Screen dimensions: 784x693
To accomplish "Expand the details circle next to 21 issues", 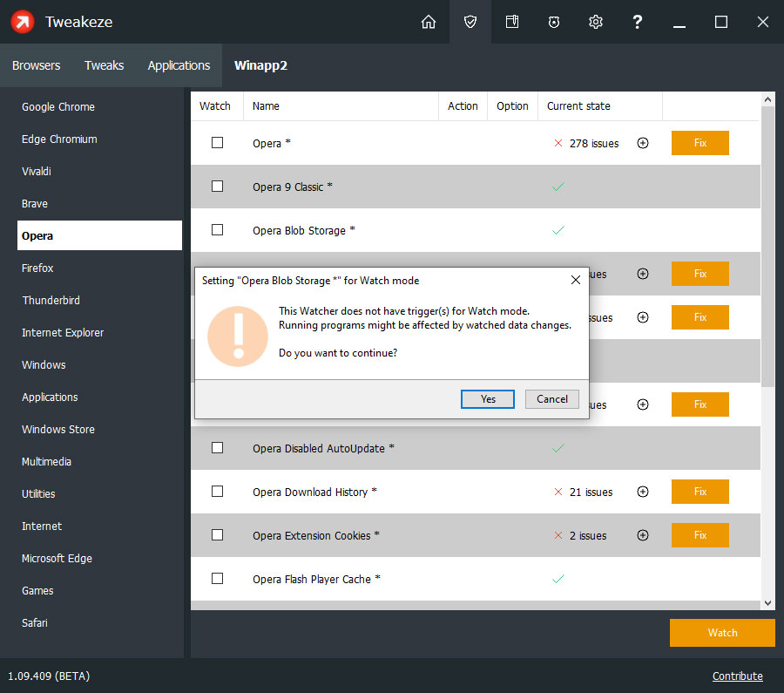I will pos(643,492).
